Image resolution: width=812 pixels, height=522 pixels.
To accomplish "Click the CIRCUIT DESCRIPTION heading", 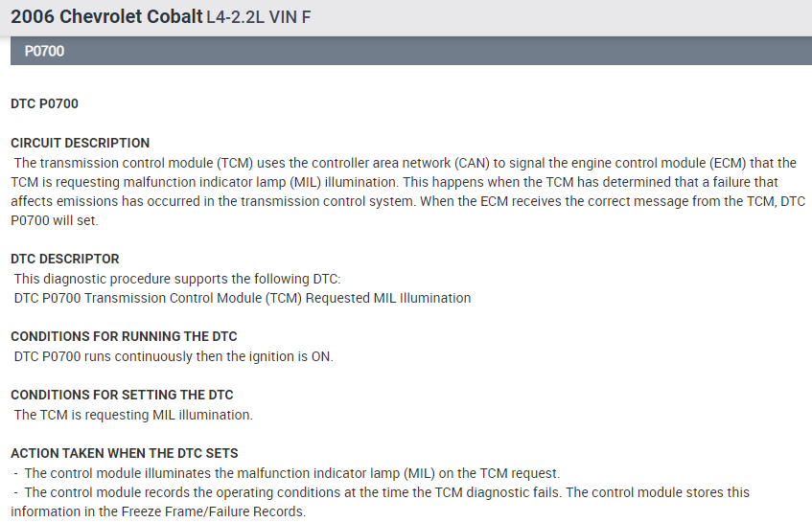I will click(80, 143).
